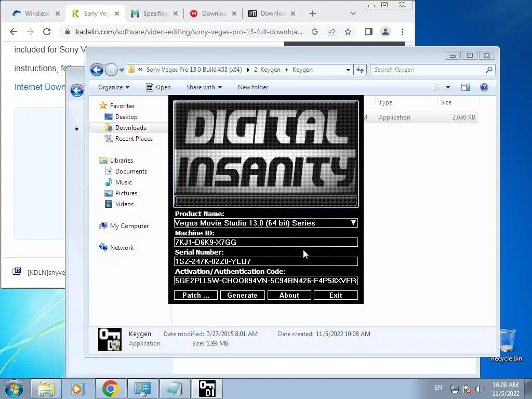Viewport: 532px width, 399px height.
Task: Click the Machine ID field
Action: (x=265, y=242)
